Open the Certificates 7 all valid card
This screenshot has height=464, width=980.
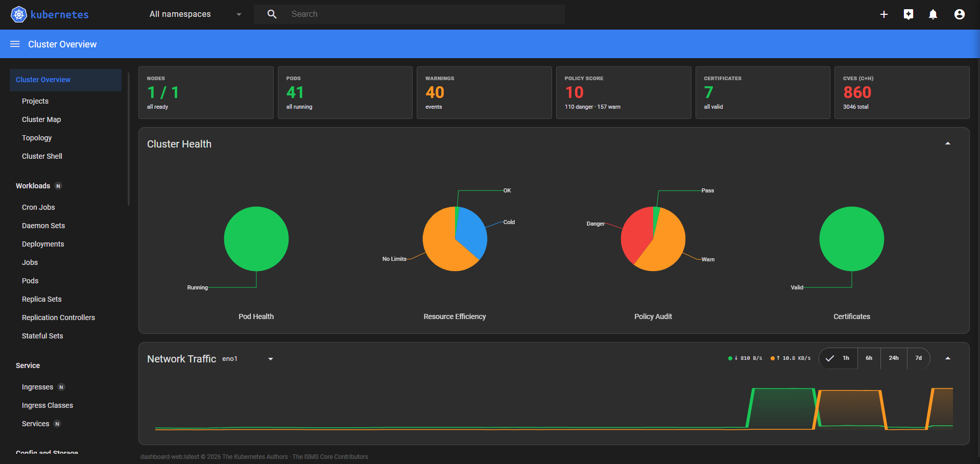pyautogui.click(x=763, y=92)
